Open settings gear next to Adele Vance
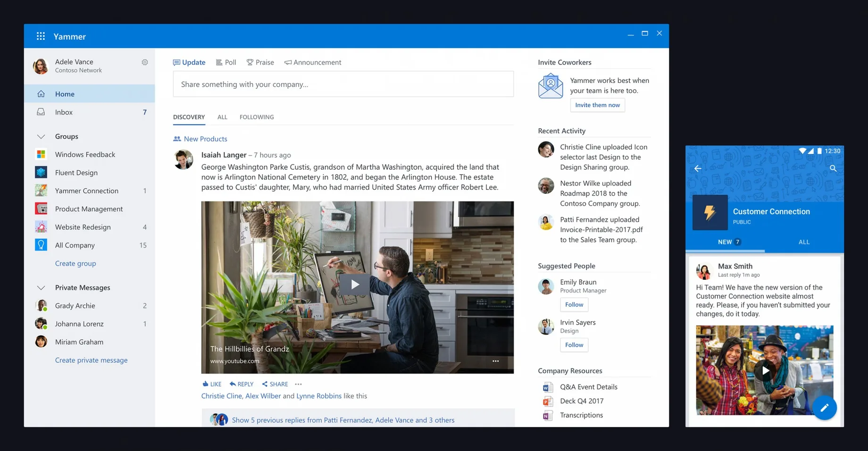This screenshot has height=451, width=868. [145, 62]
